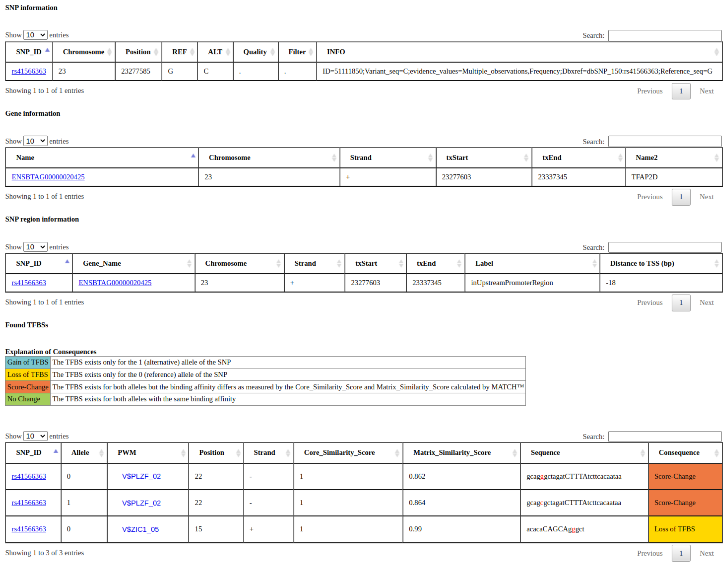Open V$ZIC1_05 PWM link

click(140, 529)
